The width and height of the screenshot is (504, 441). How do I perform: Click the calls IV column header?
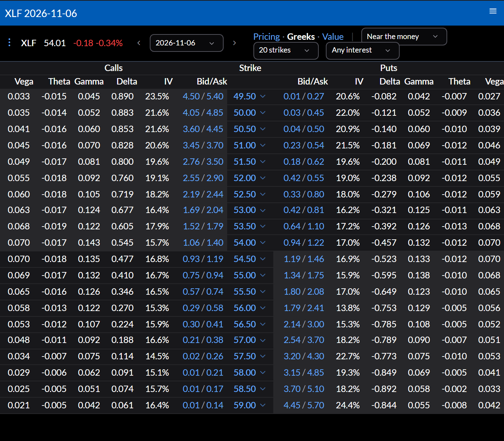coord(168,81)
